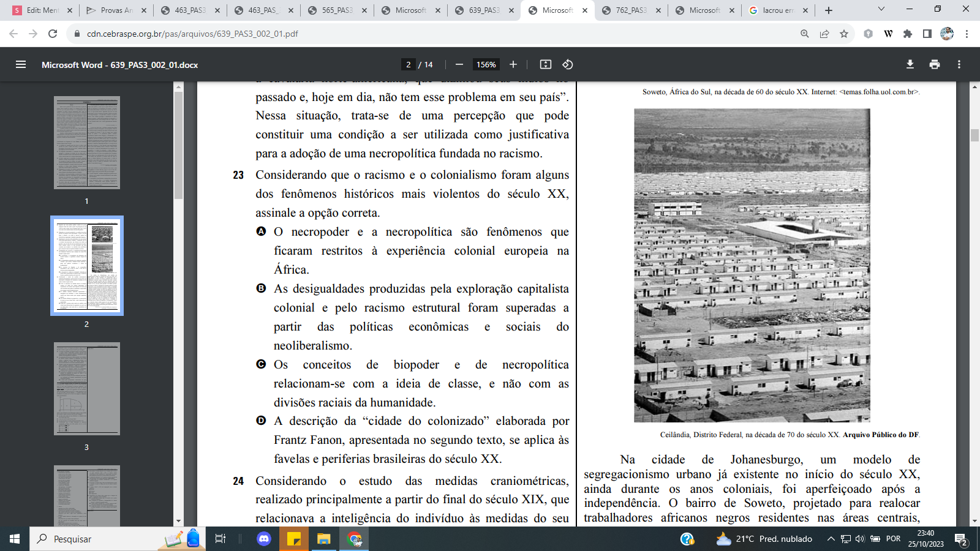Click the POR language indicator
The image size is (980, 551).
(894, 539)
